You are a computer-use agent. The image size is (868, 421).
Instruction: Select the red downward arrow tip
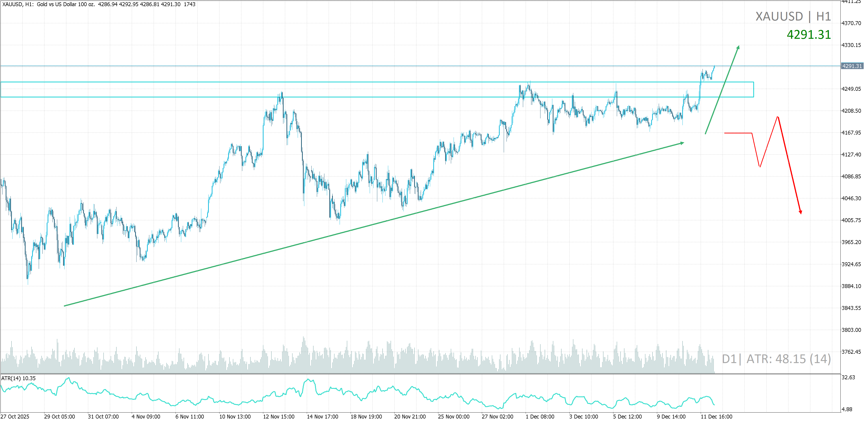coord(801,213)
